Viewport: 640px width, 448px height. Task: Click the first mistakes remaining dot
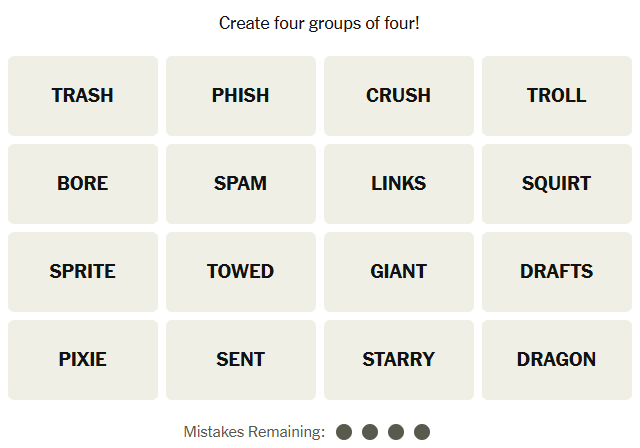point(344,432)
